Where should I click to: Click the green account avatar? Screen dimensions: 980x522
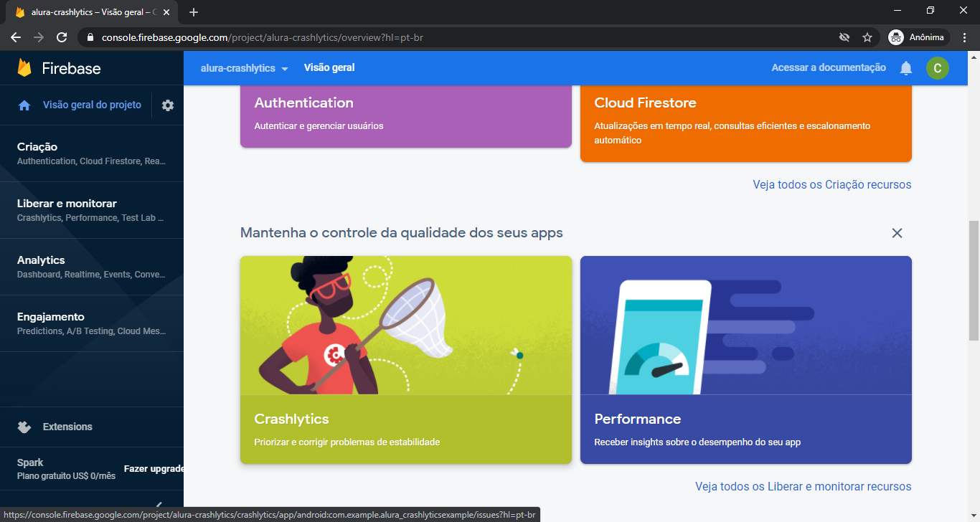point(937,68)
